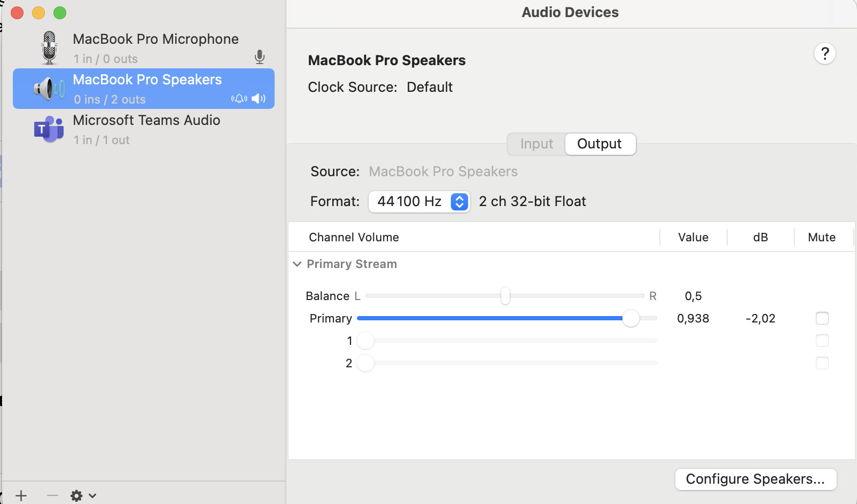857x504 pixels.
Task: Switch to the Input tab
Action: click(x=536, y=144)
